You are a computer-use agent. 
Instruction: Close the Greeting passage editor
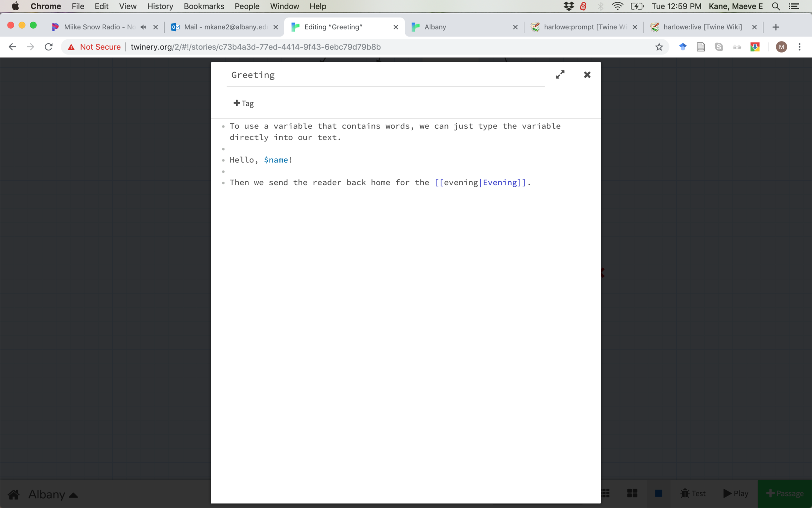tap(587, 75)
